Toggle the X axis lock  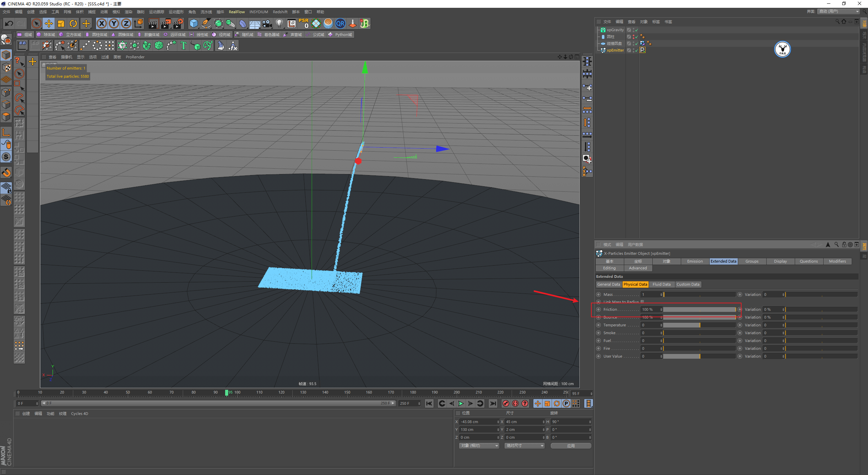tap(101, 23)
